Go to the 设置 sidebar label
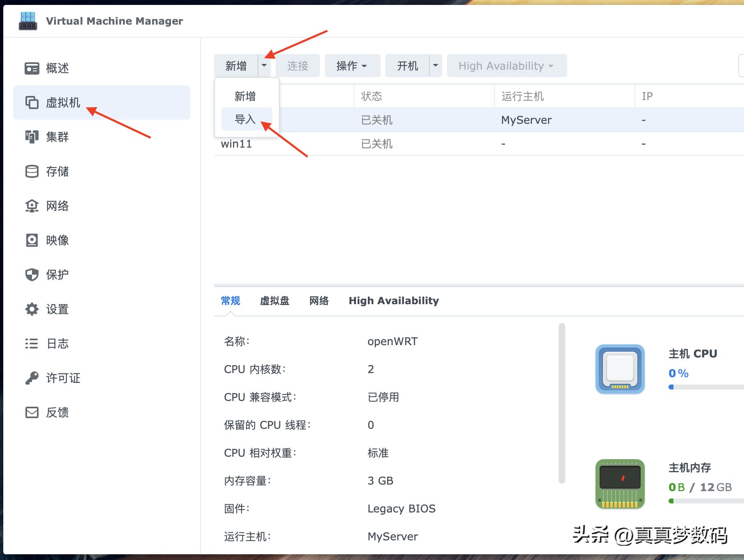Image resolution: width=744 pixels, height=560 pixels. (x=57, y=309)
